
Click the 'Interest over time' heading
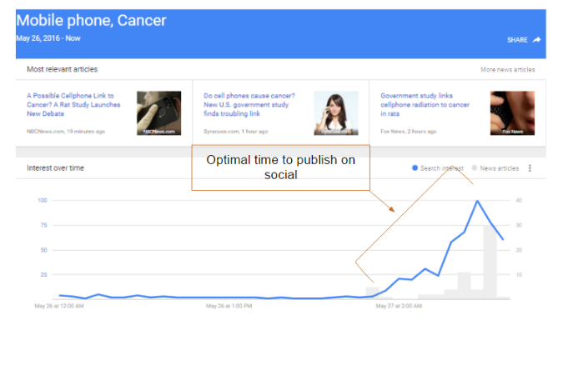[55, 168]
